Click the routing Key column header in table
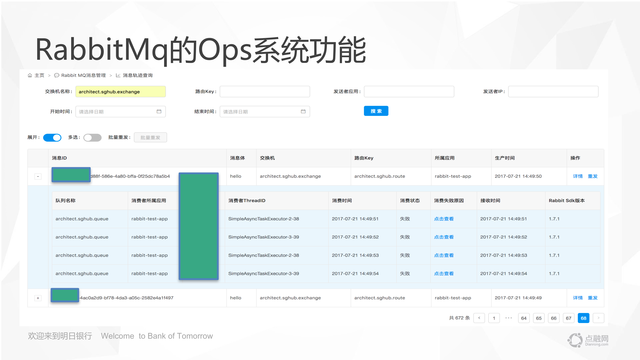Viewport: 640px width, 360px height. tap(364, 158)
